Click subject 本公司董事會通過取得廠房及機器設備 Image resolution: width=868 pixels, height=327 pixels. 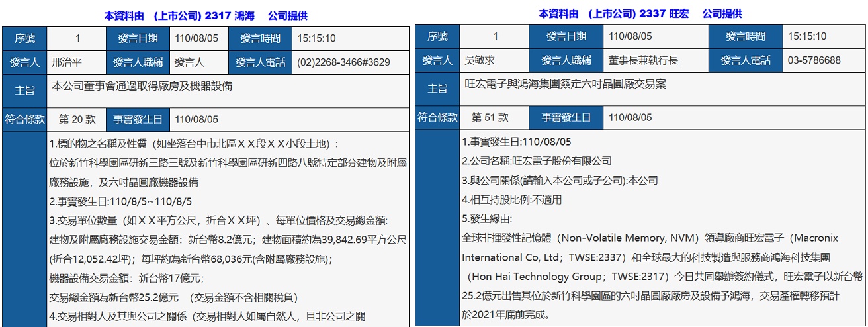142,85
